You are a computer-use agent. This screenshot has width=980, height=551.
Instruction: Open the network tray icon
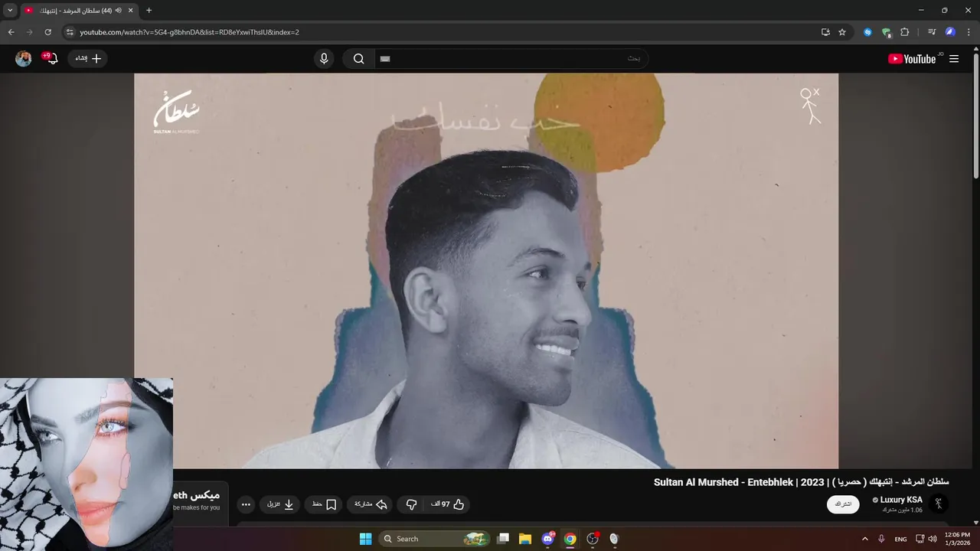point(920,539)
